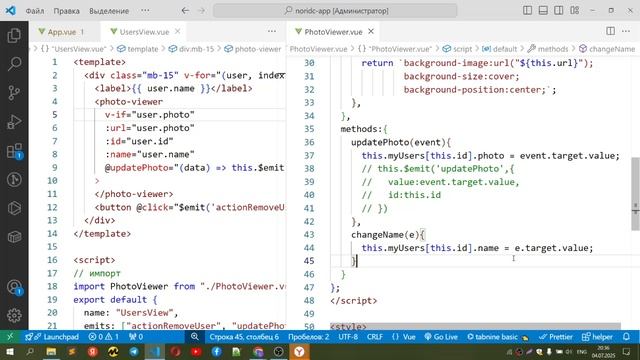The height and width of the screenshot is (360, 640).
Task: Open notifications bell in status bar
Action: pos(626,337)
